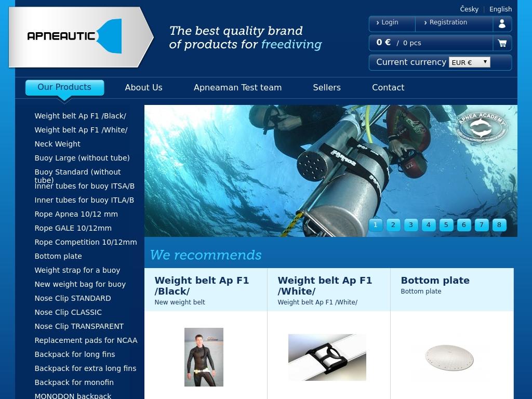The image size is (532, 399).
Task: Open the shopping cart icon
Action: [x=502, y=43]
